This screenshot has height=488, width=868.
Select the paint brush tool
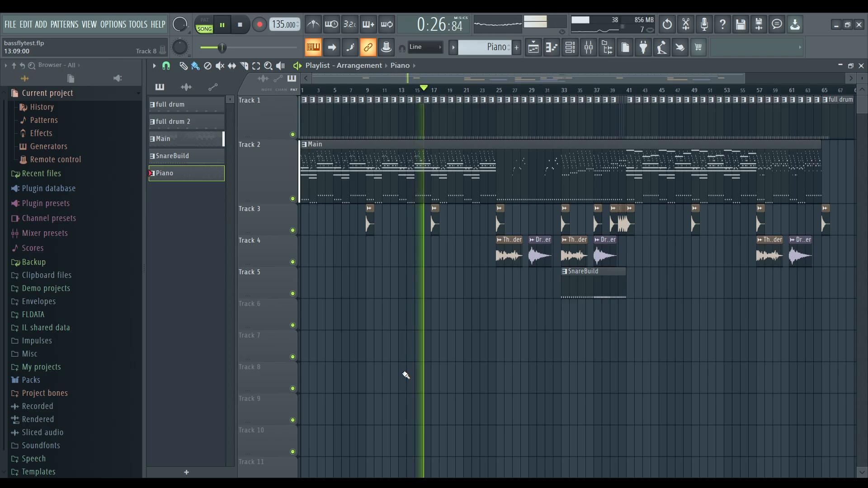point(195,66)
